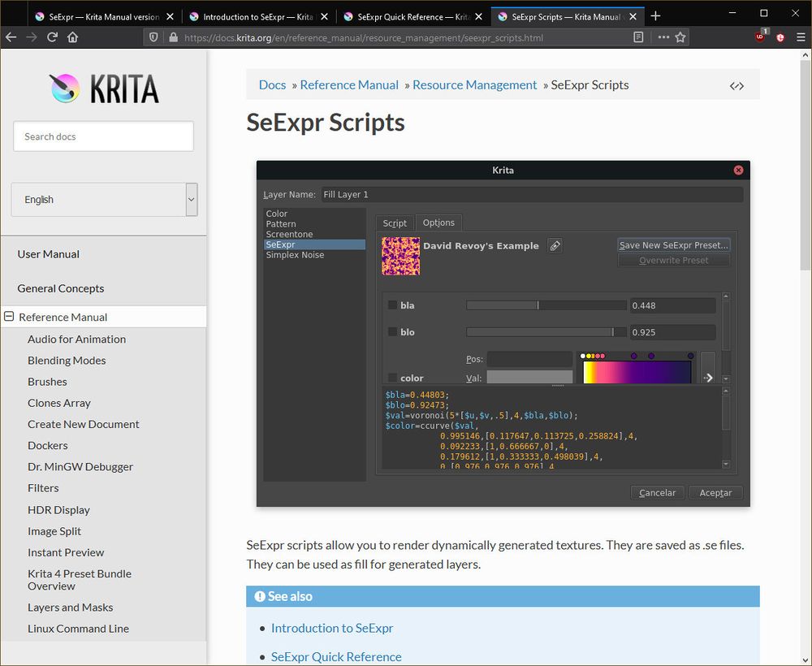Screen dimensions: 812x666
Task: Collapse the Reference Manual section
Action: coord(9,317)
